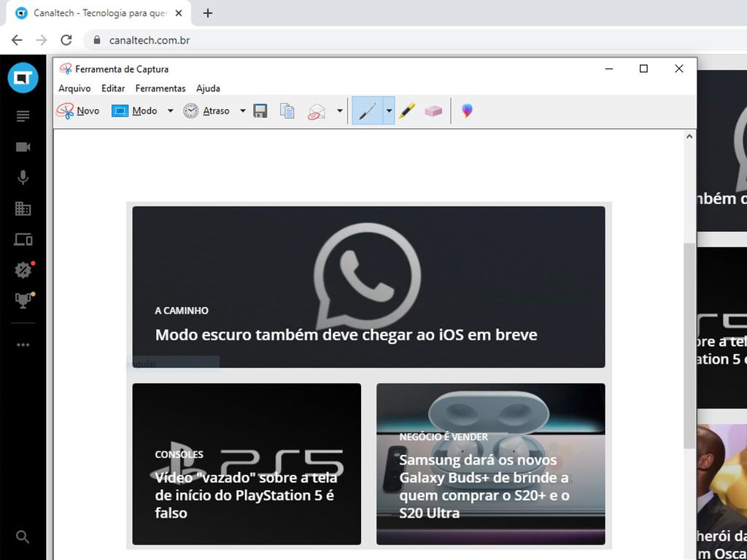747x560 pixels.
Task: Go back with browser back arrow
Action: [17, 40]
